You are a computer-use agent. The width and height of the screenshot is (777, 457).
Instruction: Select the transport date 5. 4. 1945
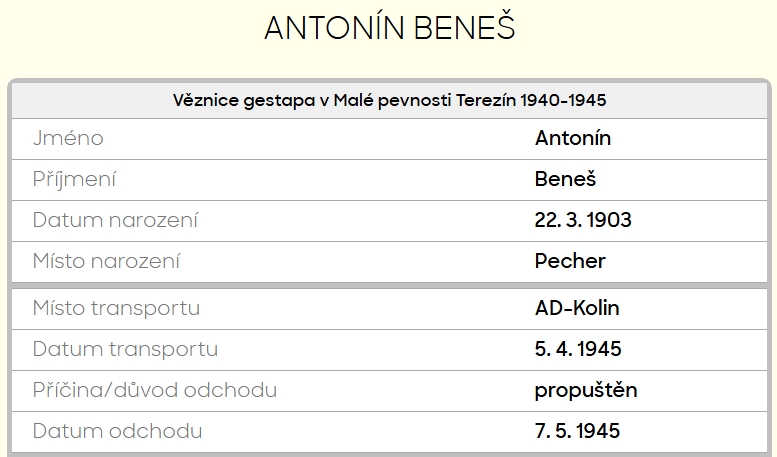(578, 350)
